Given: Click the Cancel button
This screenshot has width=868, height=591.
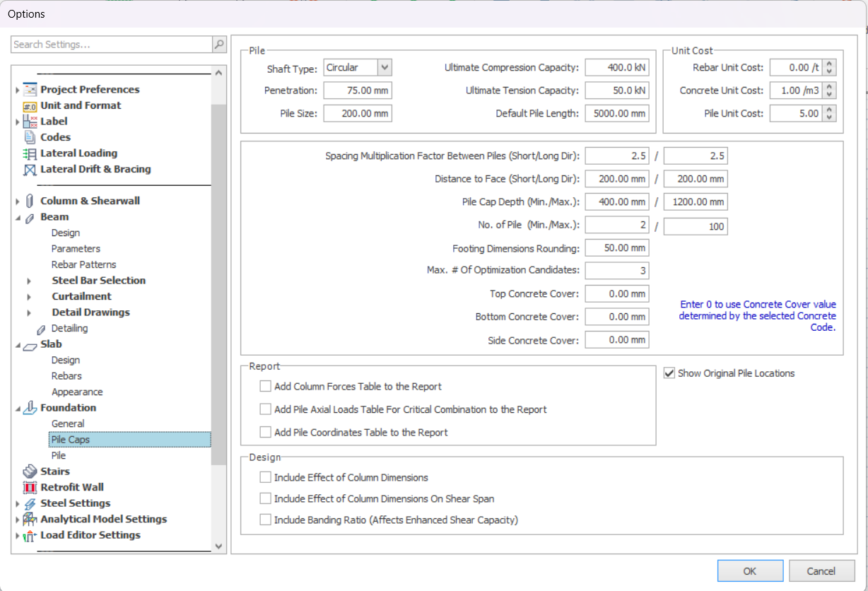Looking at the screenshot, I should [x=821, y=571].
